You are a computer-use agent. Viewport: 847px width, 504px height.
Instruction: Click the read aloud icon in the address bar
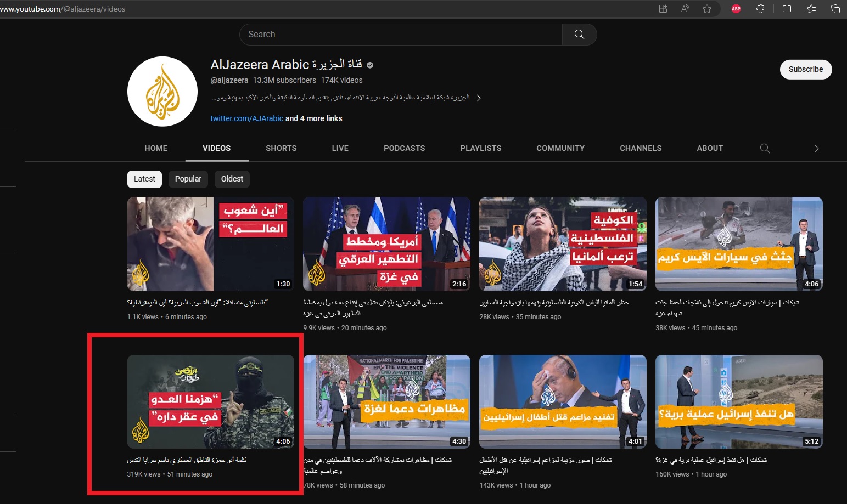click(685, 9)
